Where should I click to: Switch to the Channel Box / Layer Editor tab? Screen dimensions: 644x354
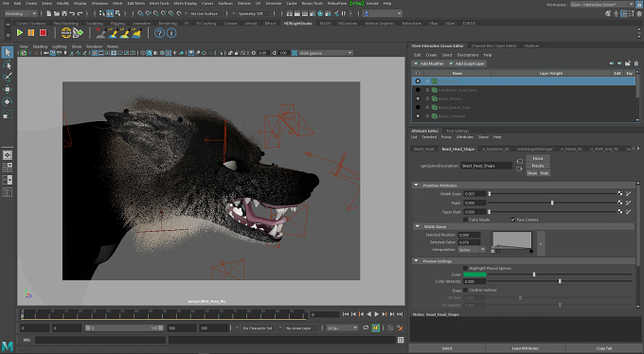[494, 46]
